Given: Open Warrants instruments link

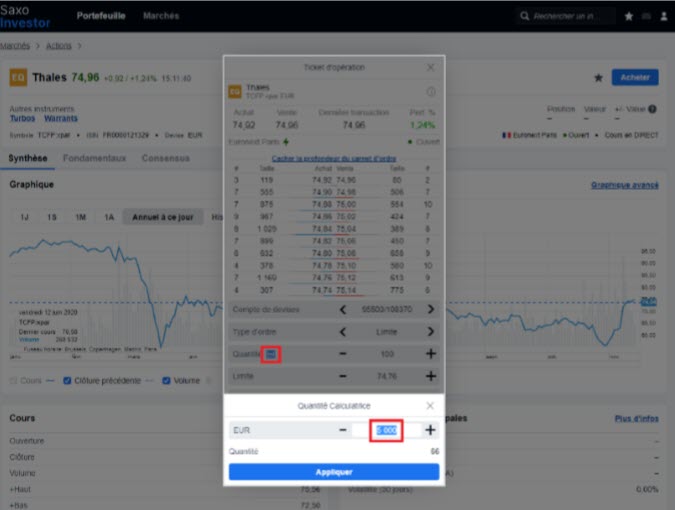Looking at the screenshot, I should click(61, 118).
